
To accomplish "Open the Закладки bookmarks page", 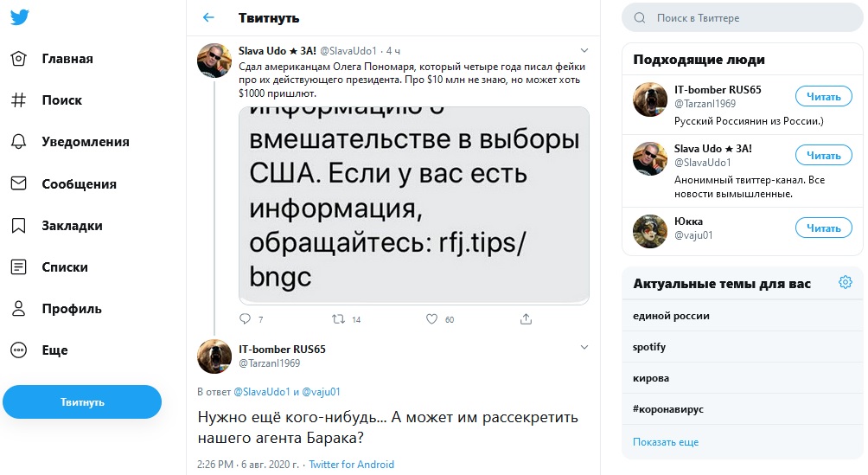I will (x=72, y=226).
